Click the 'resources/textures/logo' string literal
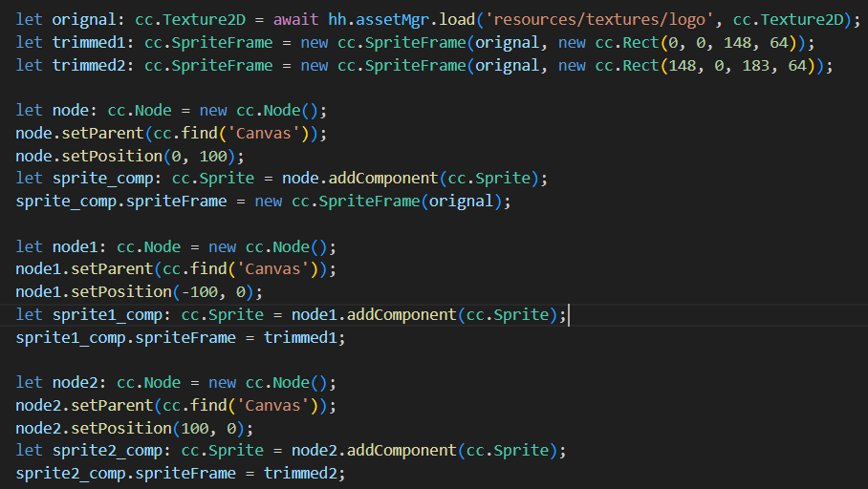This screenshot has width=868, height=489. (599, 20)
